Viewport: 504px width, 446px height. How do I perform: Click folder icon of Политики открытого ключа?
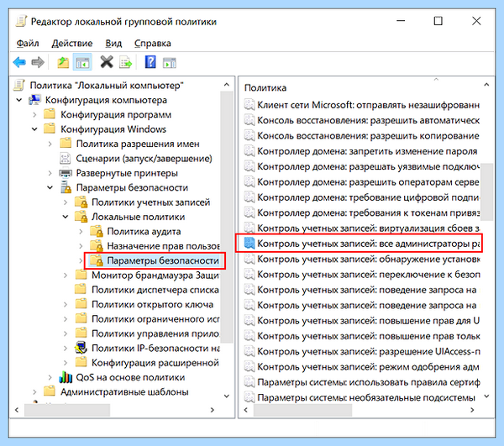pos(81,304)
